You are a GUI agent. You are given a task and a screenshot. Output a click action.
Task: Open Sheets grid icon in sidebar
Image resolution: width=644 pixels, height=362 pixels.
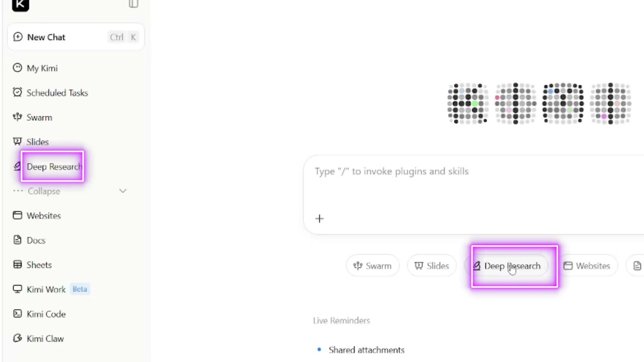18,264
